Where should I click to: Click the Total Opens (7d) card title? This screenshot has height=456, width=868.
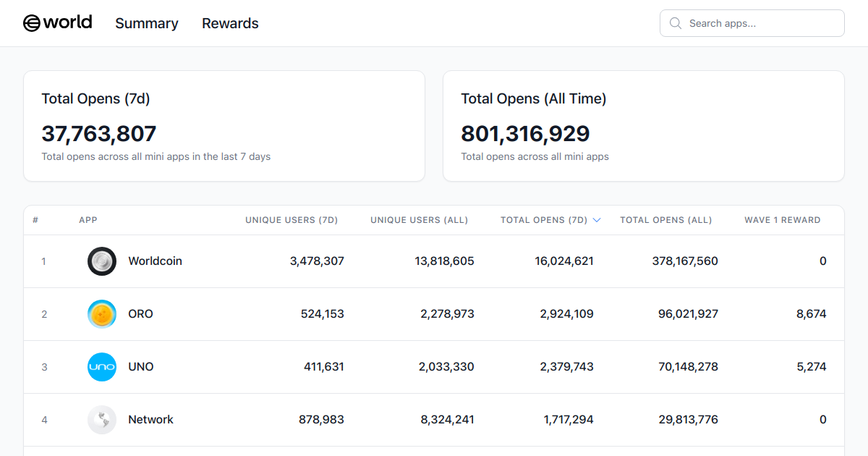coord(95,98)
